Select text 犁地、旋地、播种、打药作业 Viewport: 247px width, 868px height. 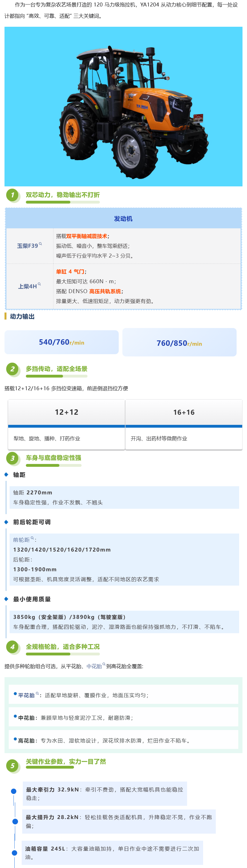tap(47, 438)
